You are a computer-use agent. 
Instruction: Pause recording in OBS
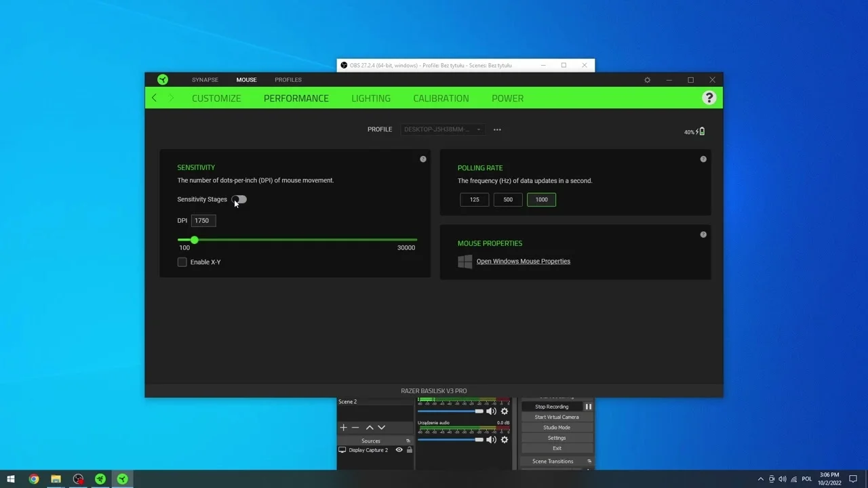[588, 407]
